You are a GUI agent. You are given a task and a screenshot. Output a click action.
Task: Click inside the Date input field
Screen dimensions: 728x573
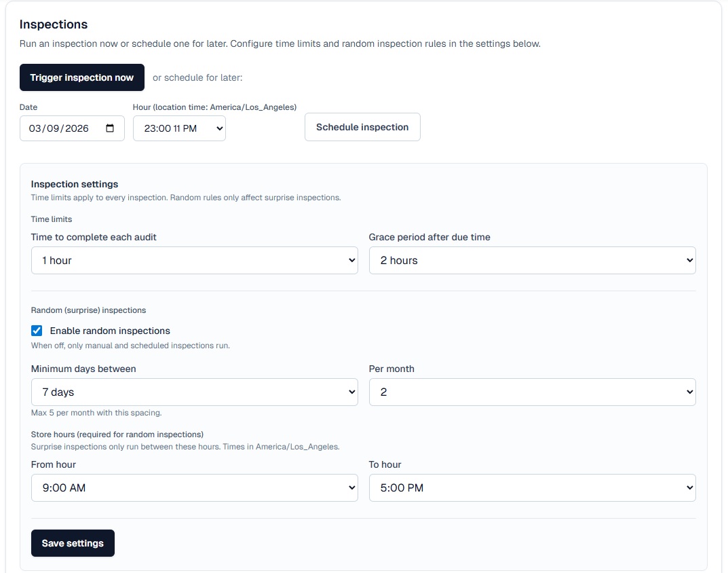coord(61,127)
